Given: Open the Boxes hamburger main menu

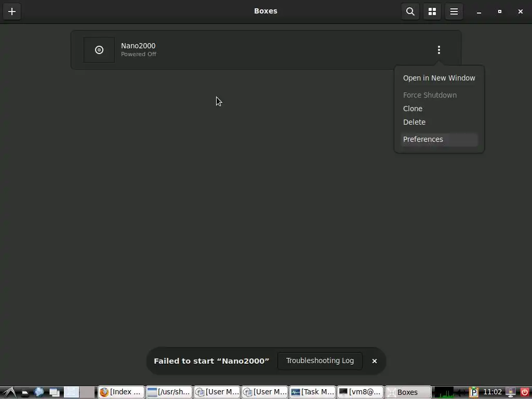Looking at the screenshot, I should point(454,11).
